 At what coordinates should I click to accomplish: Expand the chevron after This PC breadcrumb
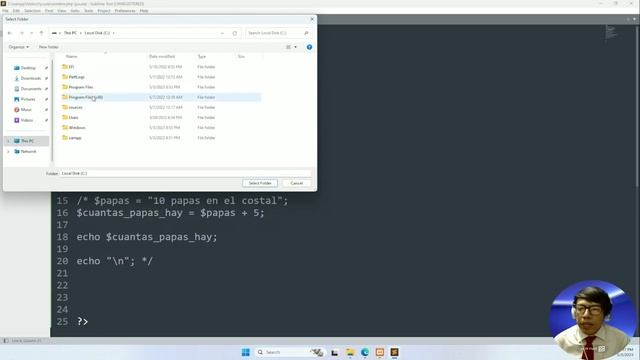(80, 33)
